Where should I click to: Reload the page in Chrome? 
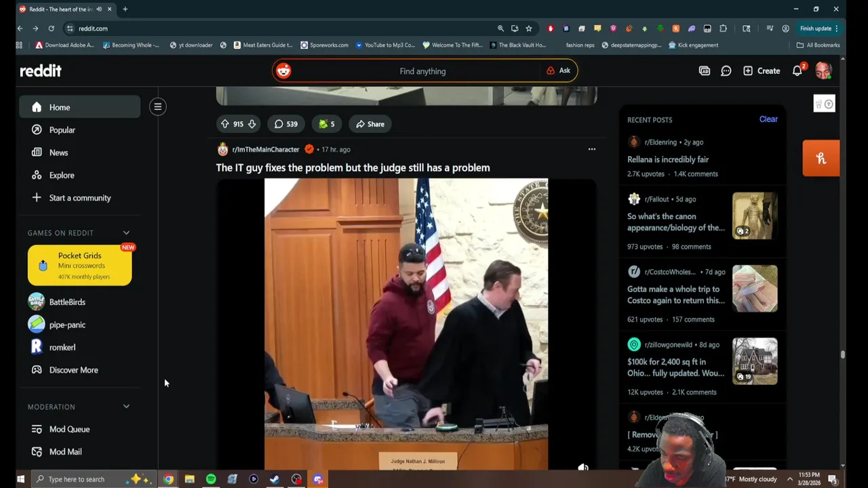point(51,28)
